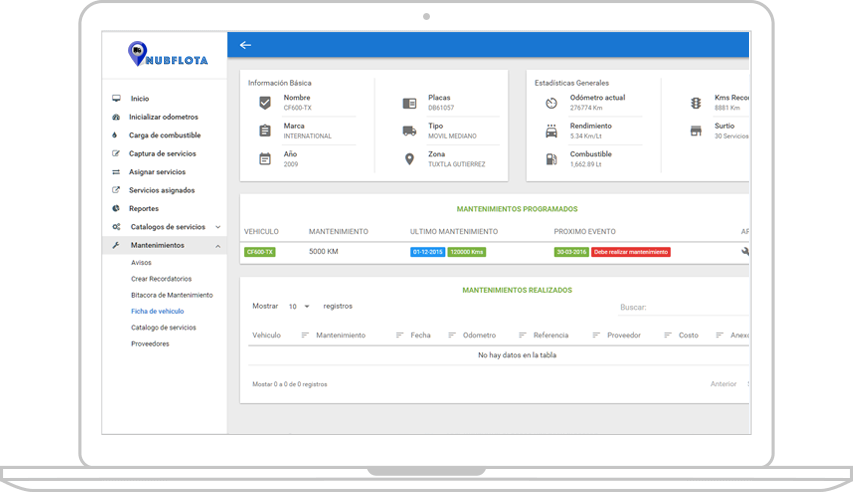This screenshot has height=492, width=853.
Task: Click the fuel pump icon beside Combustible
Action: (x=551, y=159)
